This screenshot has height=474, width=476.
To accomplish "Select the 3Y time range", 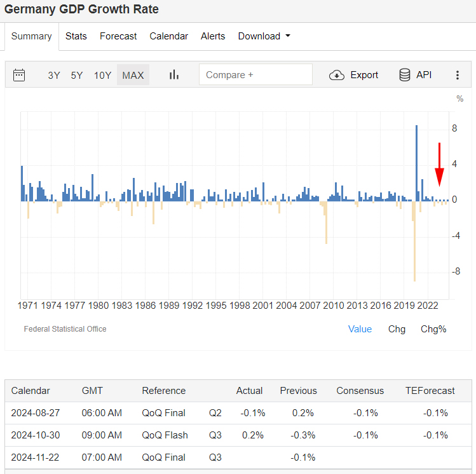I will click(x=54, y=75).
